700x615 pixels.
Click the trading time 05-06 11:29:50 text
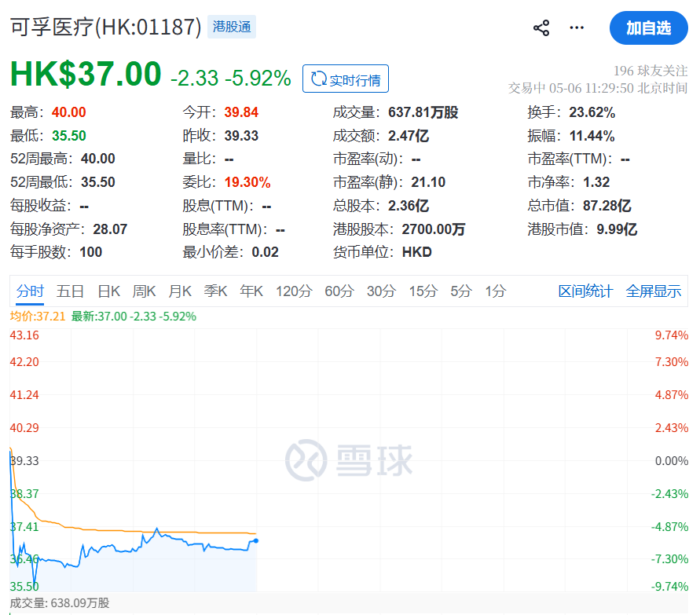tap(591, 88)
